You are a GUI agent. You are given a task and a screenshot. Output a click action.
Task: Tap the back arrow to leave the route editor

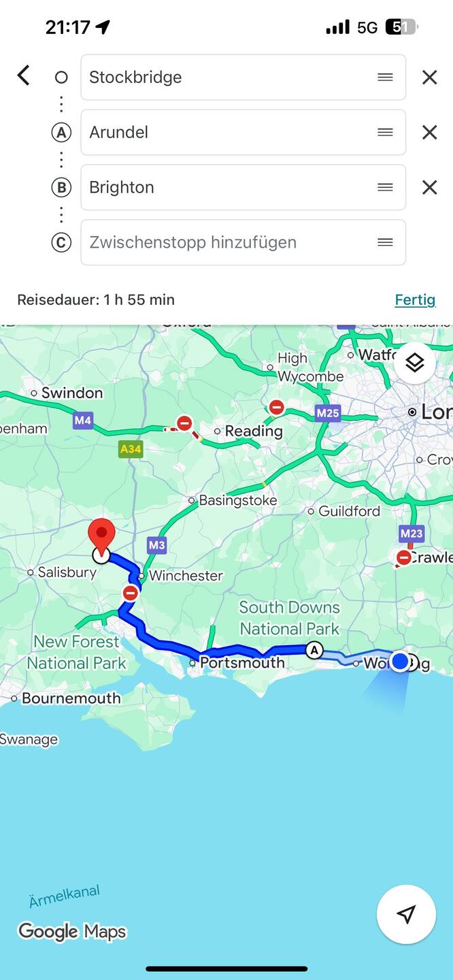click(x=24, y=76)
